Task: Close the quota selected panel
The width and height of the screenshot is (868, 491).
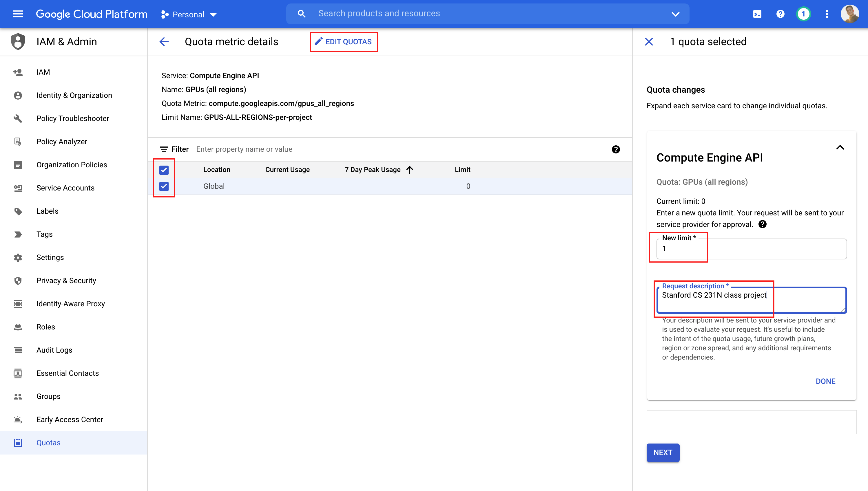Action: click(x=649, y=41)
